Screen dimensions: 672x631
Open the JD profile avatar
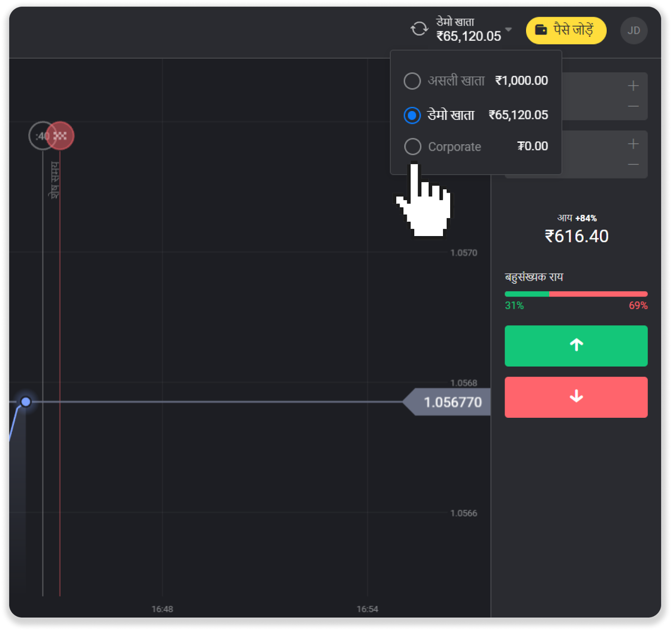point(633,31)
